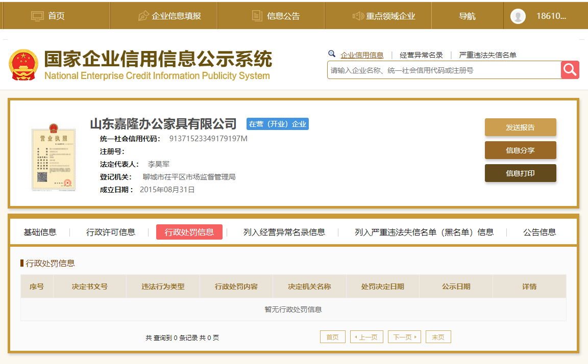The height and width of the screenshot is (364, 588).
Task: Go to 首页 in top navigation
Action: (x=56, y=16)
